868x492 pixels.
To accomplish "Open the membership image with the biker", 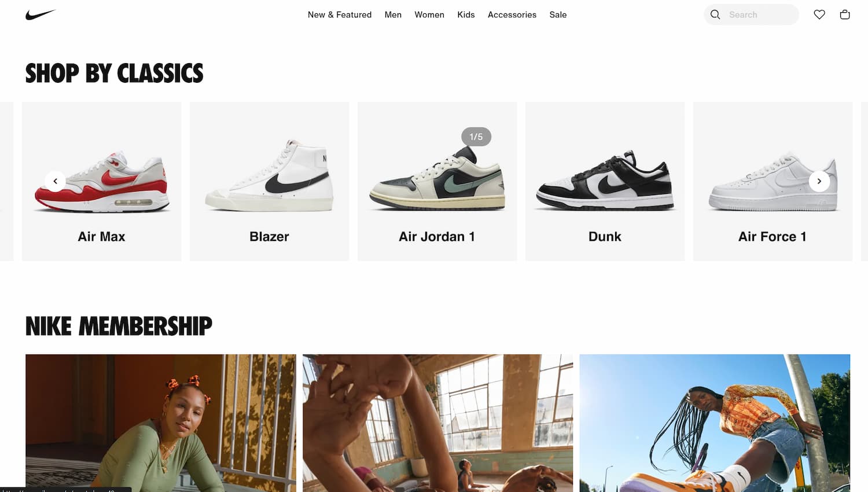I will [x=715, y=423].
